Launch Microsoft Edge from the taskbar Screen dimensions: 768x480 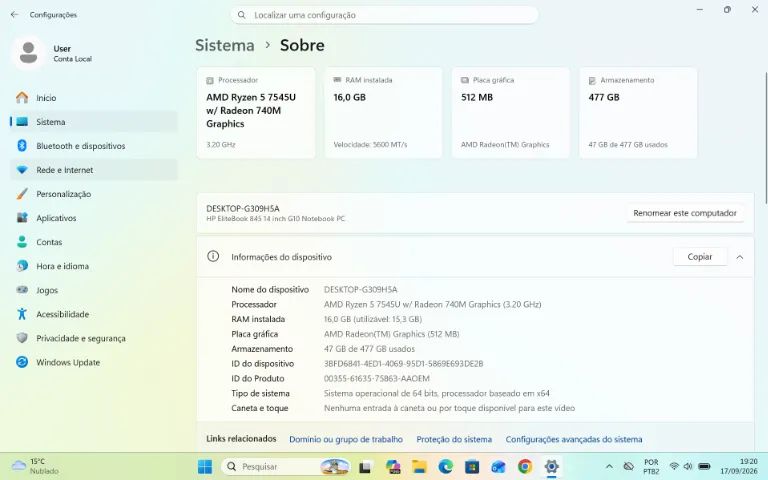point(446,467)
